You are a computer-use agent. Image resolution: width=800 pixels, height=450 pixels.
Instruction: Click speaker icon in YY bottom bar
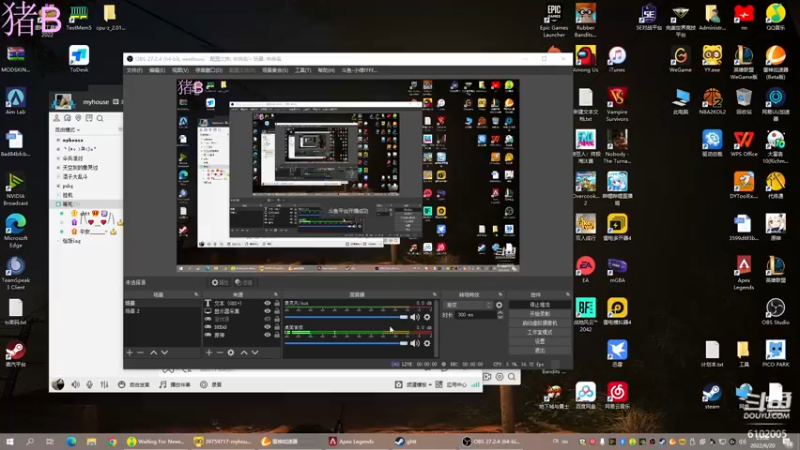click(x=76, y=385)
